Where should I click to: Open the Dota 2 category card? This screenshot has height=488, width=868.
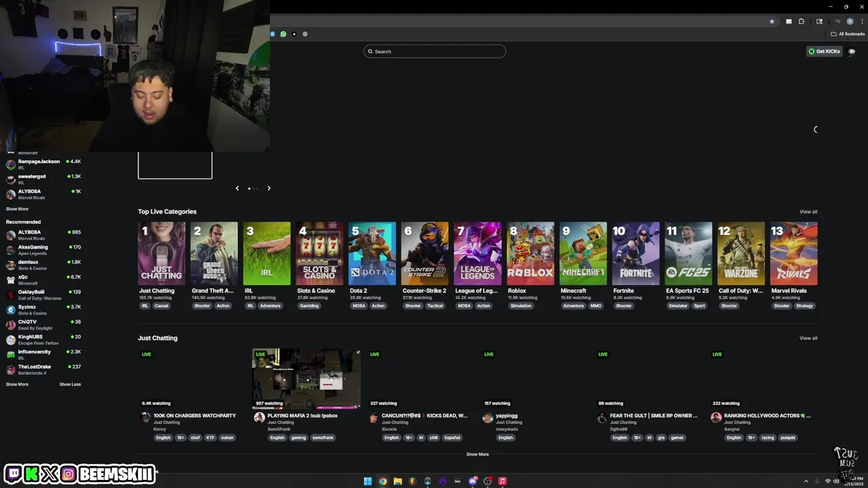click(372, 253)
